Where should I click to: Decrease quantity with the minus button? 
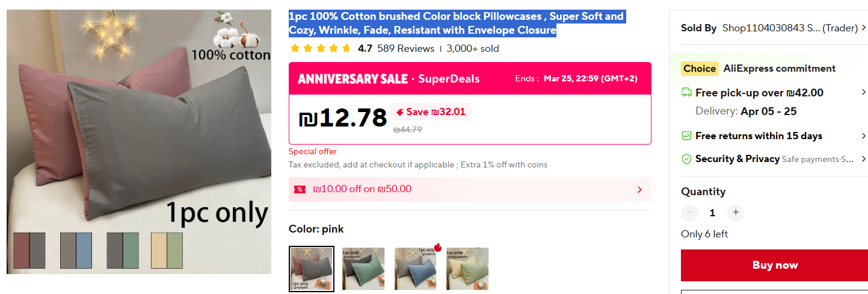point(689,213)
